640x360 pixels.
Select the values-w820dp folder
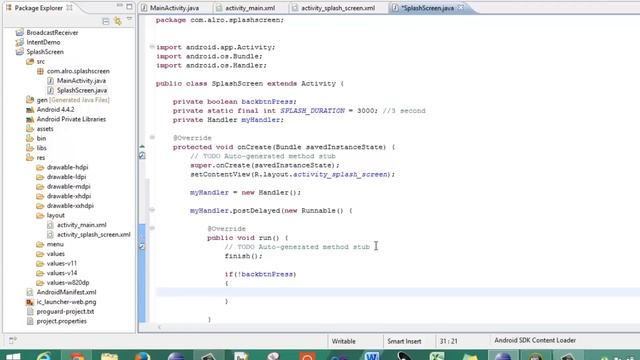[68, 282]
